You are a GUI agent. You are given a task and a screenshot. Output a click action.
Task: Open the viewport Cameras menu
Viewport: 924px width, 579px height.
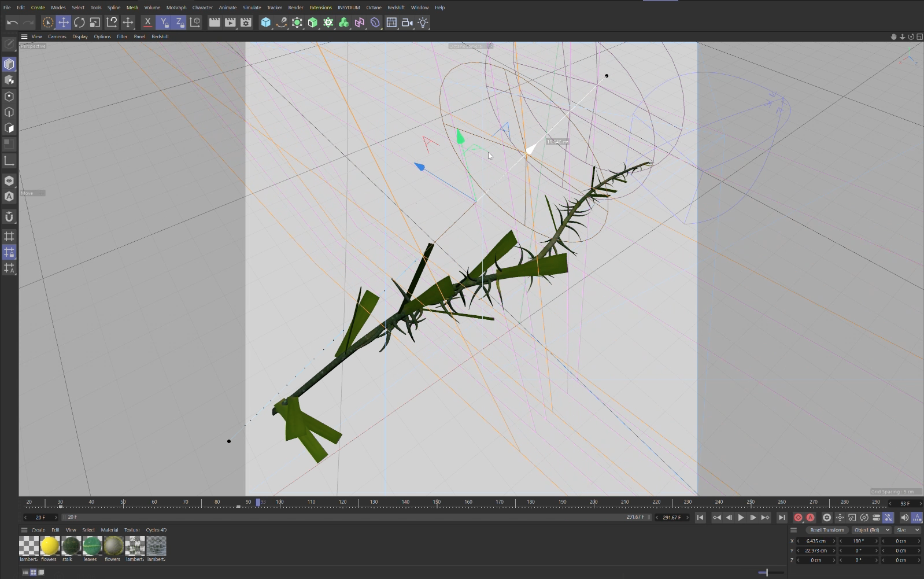point(57,36)
